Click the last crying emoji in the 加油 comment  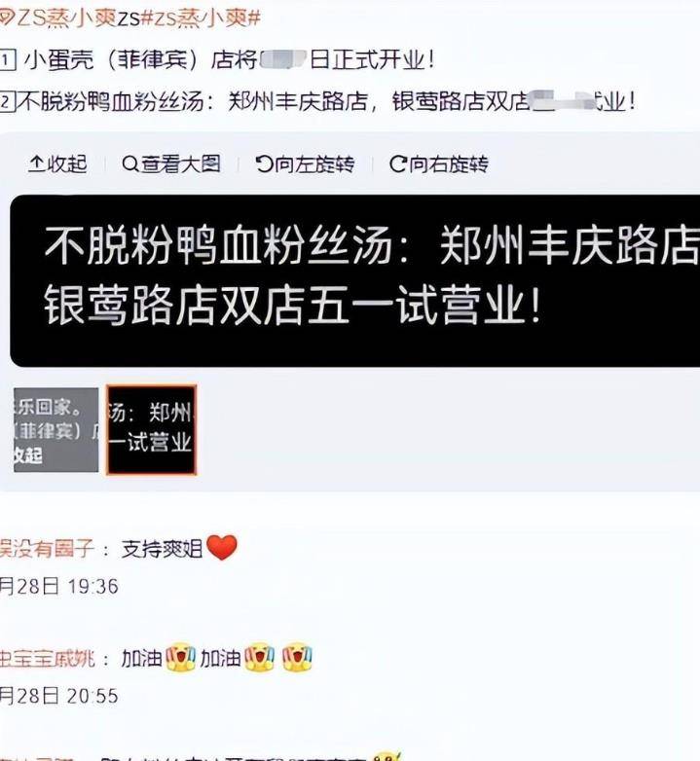[297, 658]
